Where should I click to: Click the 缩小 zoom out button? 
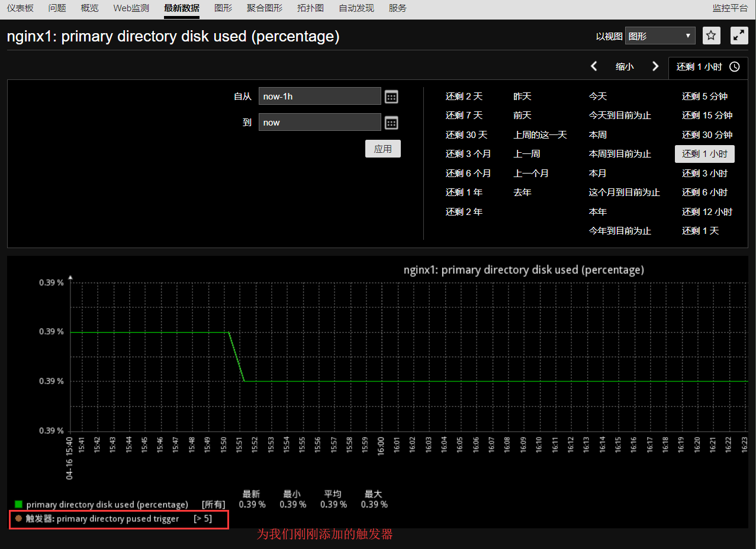tap(625, 67)
